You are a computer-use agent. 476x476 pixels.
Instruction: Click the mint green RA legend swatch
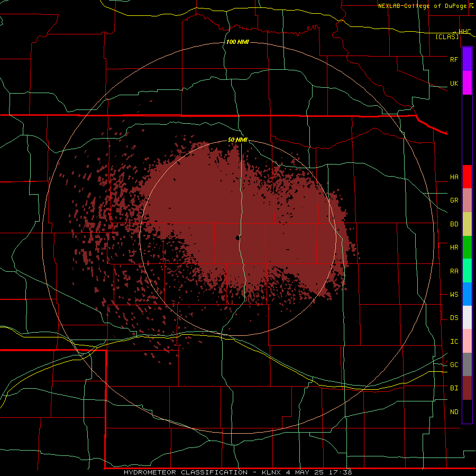(467, 271)
